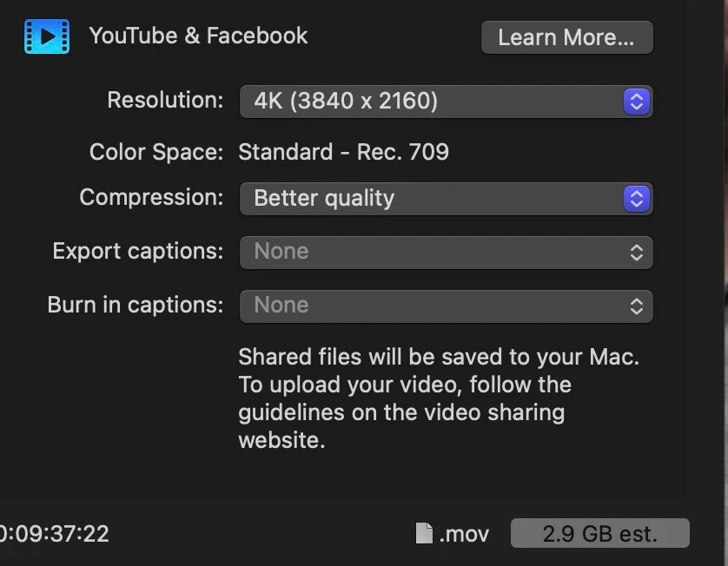
Task: Click the gray chevrons on Burn in captions
Action: coord(637,306)
